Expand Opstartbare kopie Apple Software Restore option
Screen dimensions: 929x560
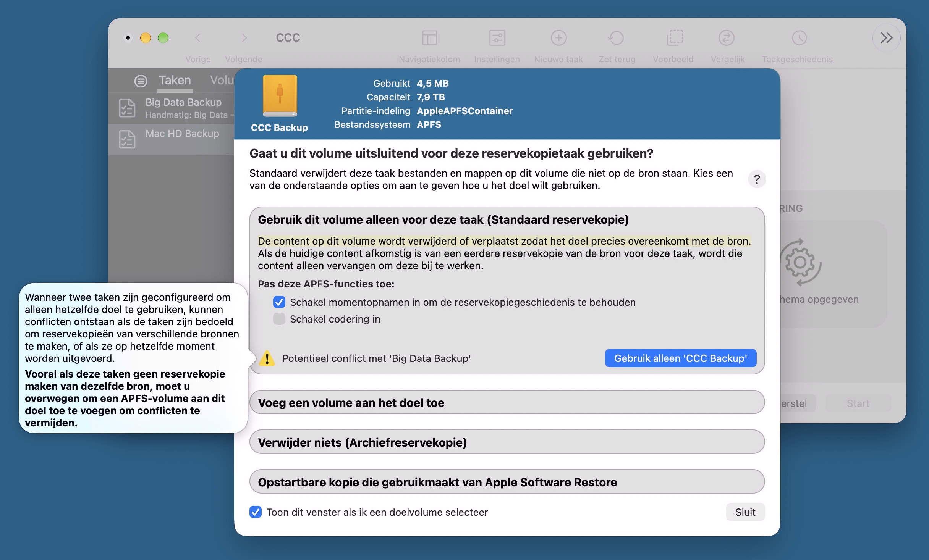click(x=507, y=482)
